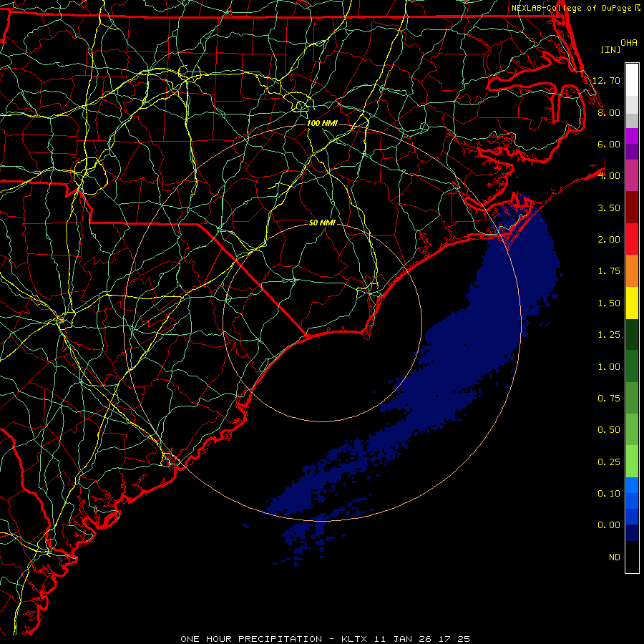Click the light green 0.50 legend swatch

pyautogui.click(x=632, y=429)
